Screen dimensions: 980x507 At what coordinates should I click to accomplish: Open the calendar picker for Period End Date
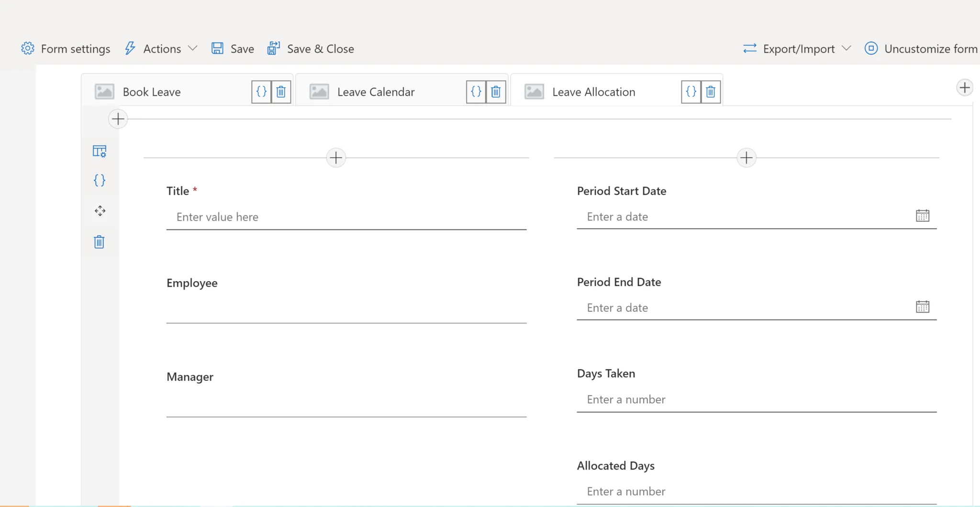click(923, 306)
